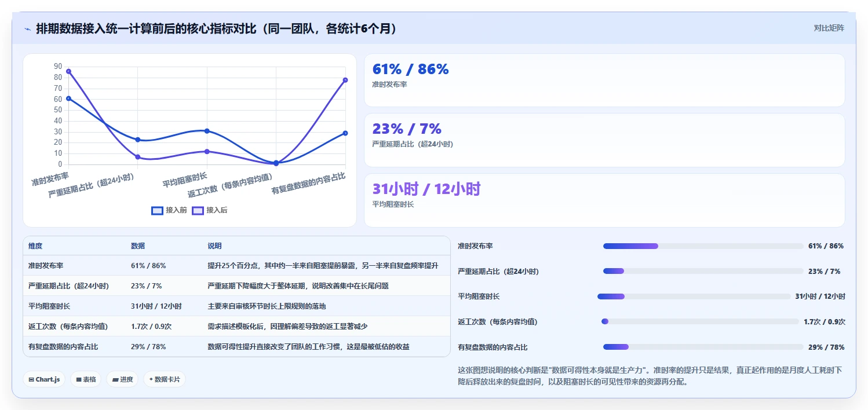Click the 说明 column header

(214, 246)
